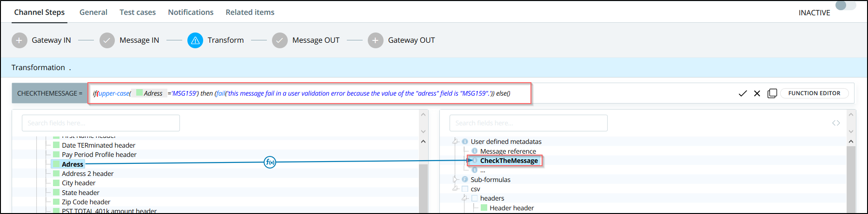
Task: Cancel formula editing with the X icon
Action: [757, 93]
